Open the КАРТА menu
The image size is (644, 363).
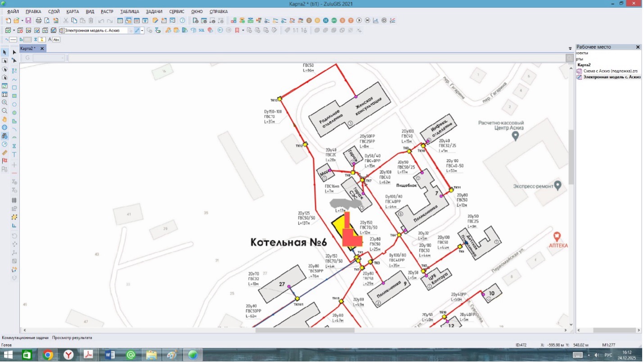coord(73,11)
